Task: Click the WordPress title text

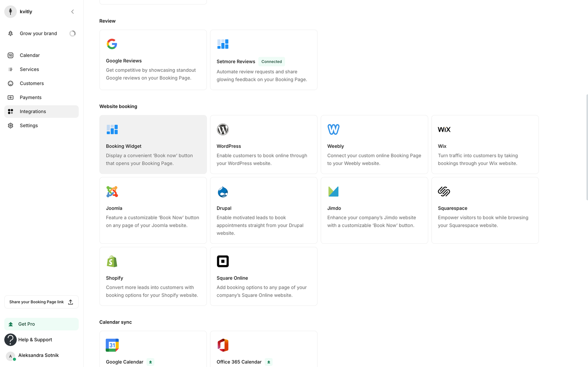Action: 229,146
